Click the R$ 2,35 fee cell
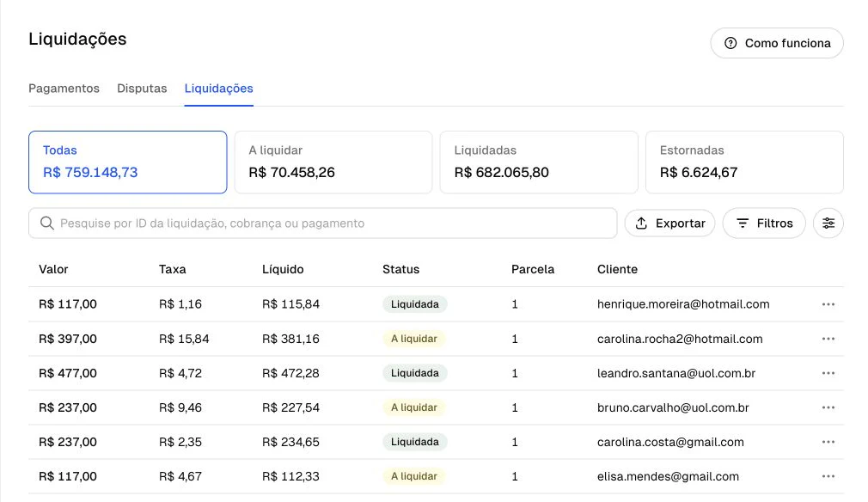Image resolution: width=868 pixels, height=502 pixels. pyautogui.click(x=180, y=442)
